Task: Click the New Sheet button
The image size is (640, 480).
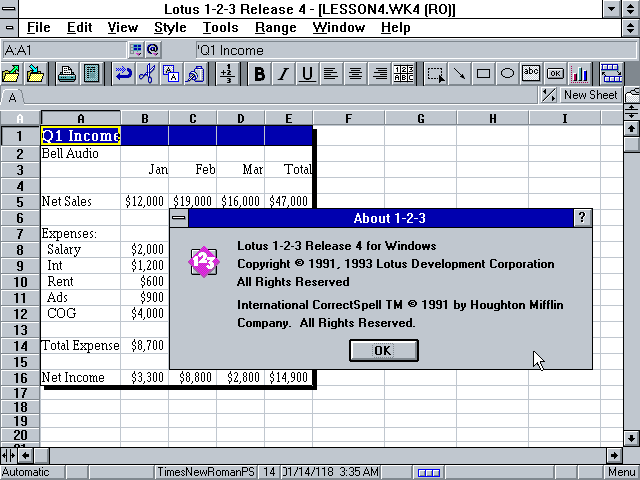Action: point(590,95)
